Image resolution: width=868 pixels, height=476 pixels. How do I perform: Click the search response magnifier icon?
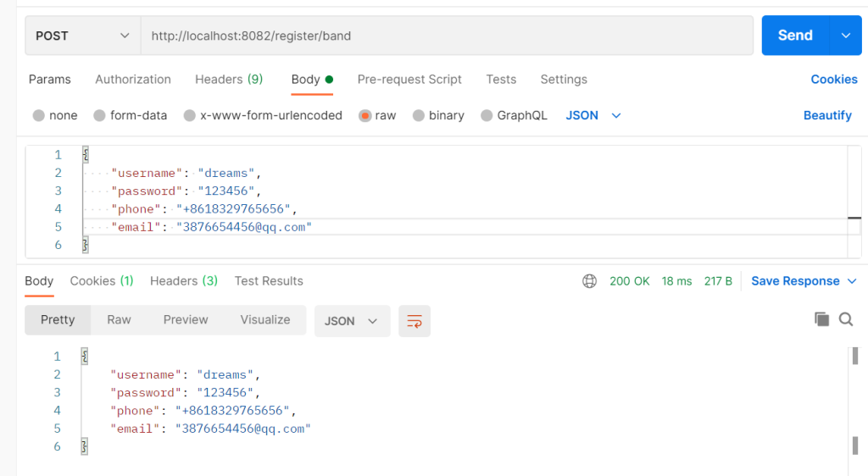(845, 319)
